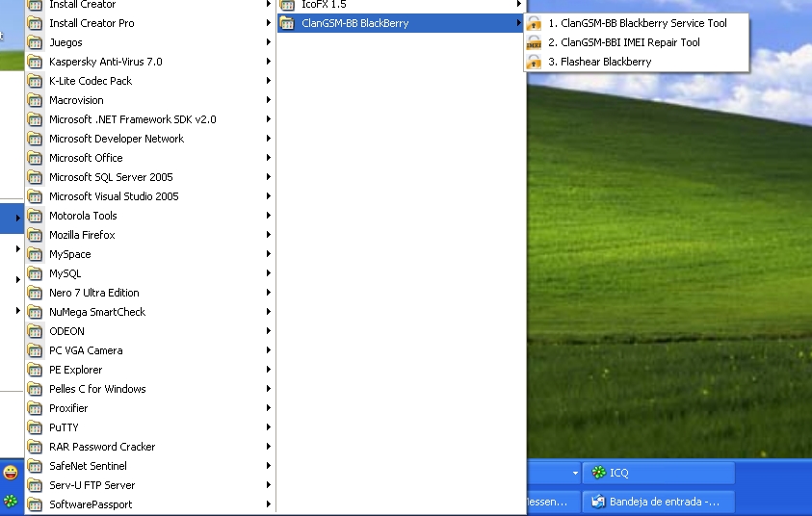Expand K-Lite Codec Pack submenu arrow
This screenshot has width=812, height=516.
coord(268,81)
